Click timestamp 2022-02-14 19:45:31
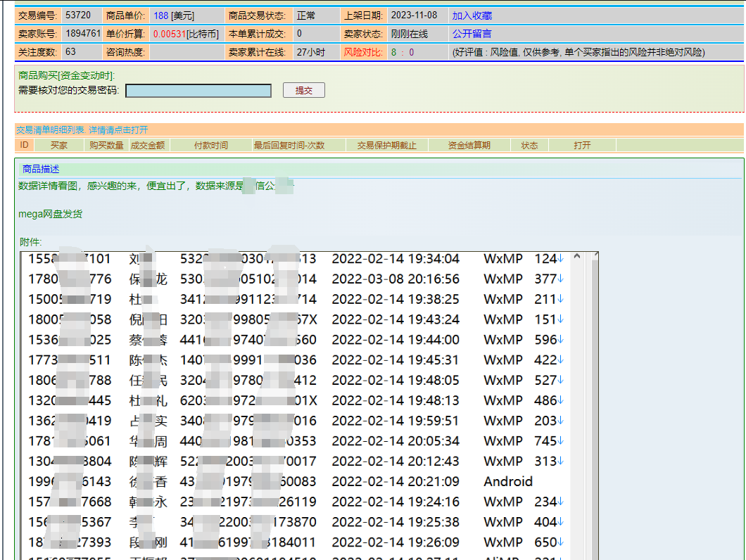This screenshot has height=560, width=746. point(396,360)
